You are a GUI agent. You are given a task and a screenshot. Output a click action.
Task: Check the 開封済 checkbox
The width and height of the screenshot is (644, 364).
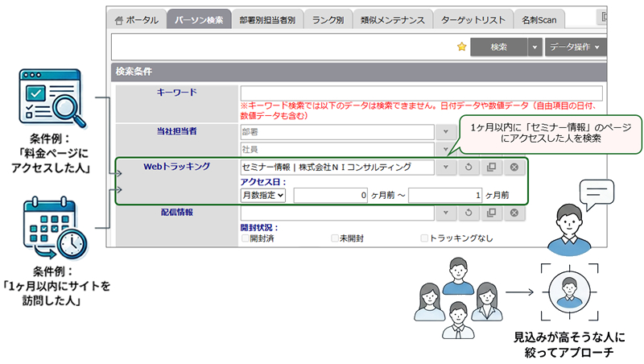coord(246,238)
